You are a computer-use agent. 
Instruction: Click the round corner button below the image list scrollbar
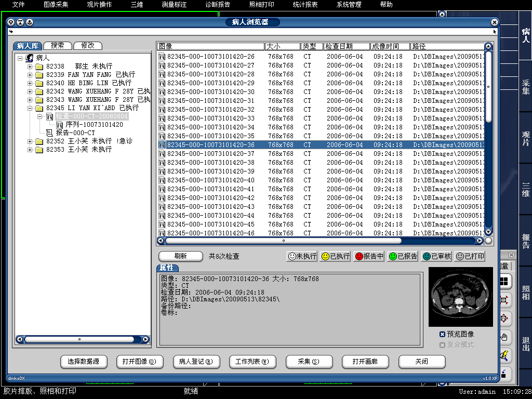[488, 241]
